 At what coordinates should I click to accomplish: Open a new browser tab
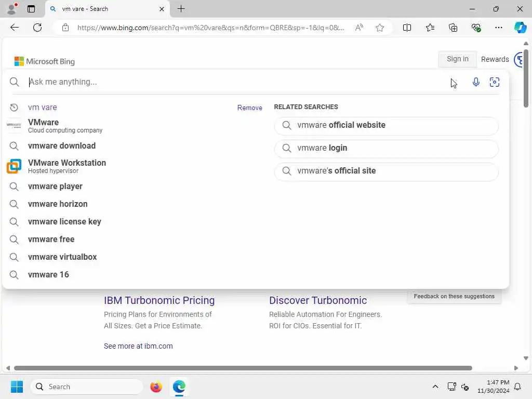(x=181, y=9)
